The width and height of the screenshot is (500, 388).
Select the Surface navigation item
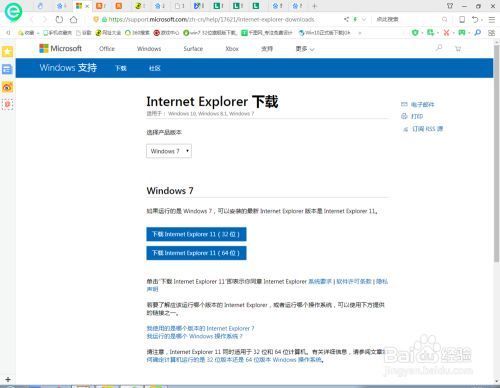pyautogui.click(x=193, y=49)
